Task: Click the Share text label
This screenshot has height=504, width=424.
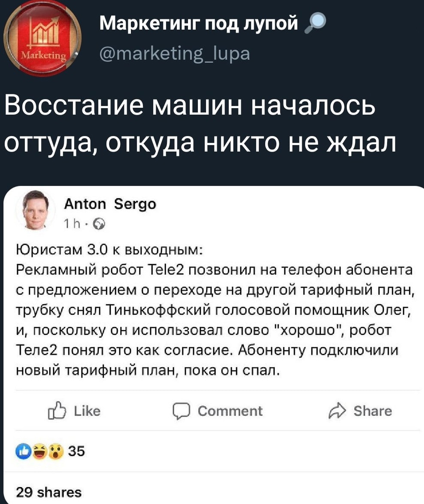Action: [x=373, y=411]
